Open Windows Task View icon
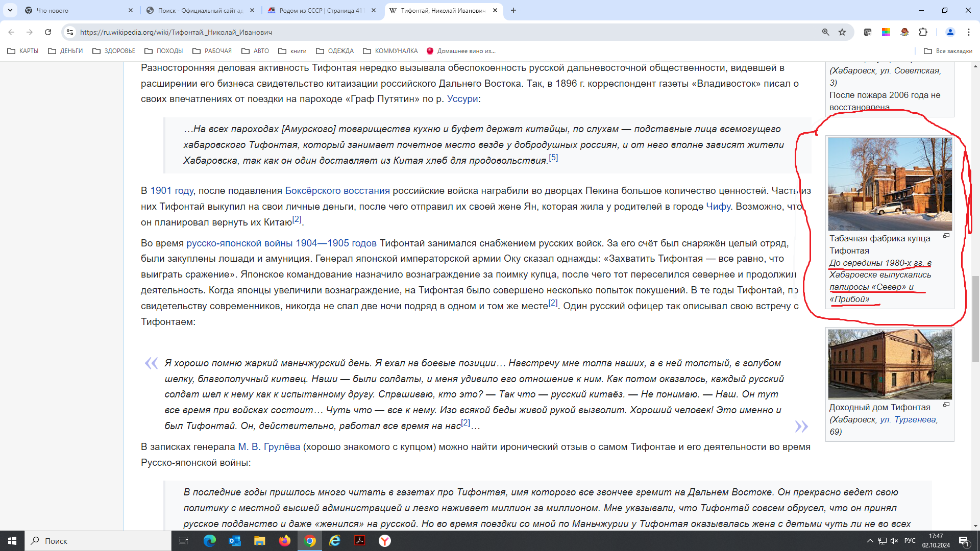Screen dimensions: 980x551 (x=184, y=541)
